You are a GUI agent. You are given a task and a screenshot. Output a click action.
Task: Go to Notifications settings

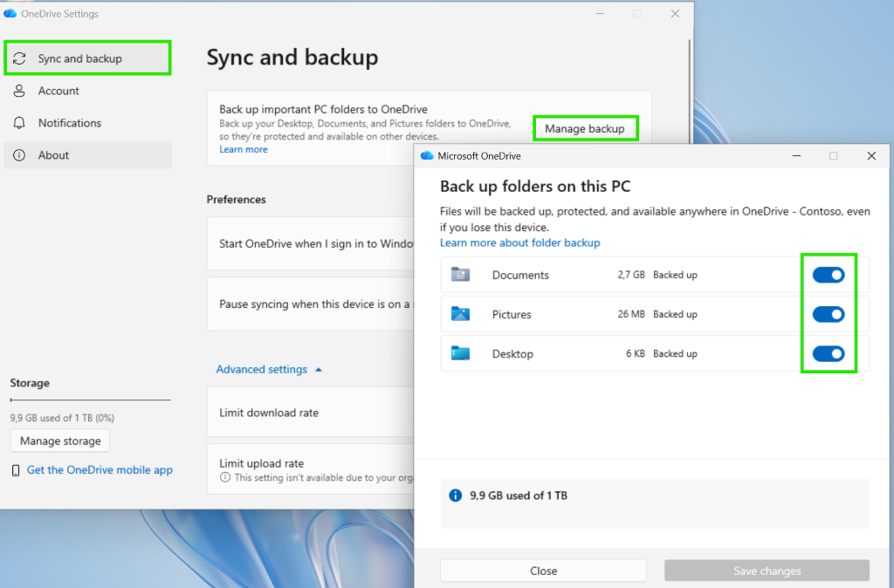87,123
